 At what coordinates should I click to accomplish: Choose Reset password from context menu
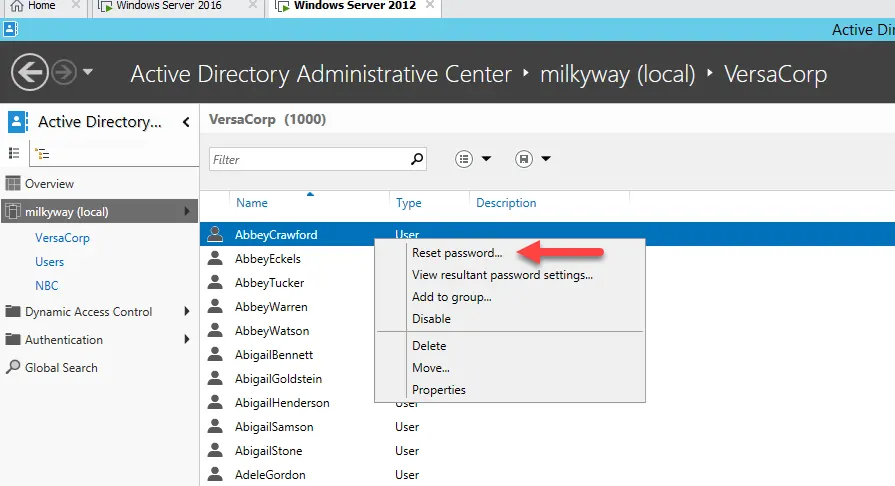click(x=457, y=253)
